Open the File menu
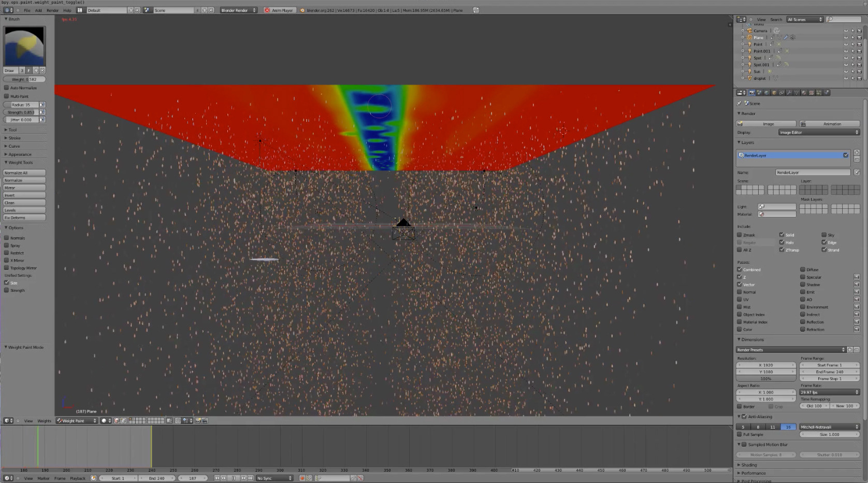 click(27, 10)
